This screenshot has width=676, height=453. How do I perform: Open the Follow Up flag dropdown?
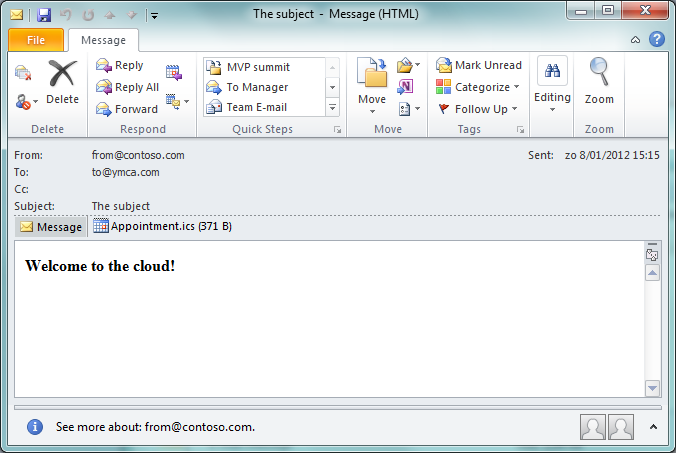click(x=479, y=109)
